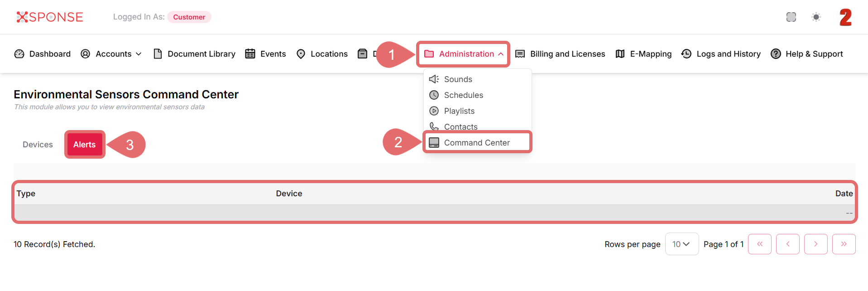Select the Alerts tab
The width and height of the screenshot is (868, 291).
pos(85,145)
